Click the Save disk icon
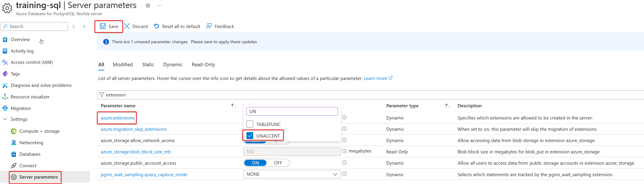Screen dimensions: 644x184 click(103, 26)
